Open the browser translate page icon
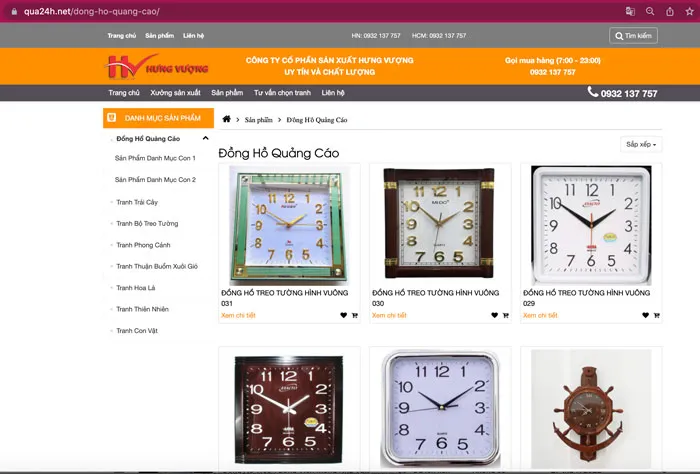 pyautogui.click(x=630, y=12)
